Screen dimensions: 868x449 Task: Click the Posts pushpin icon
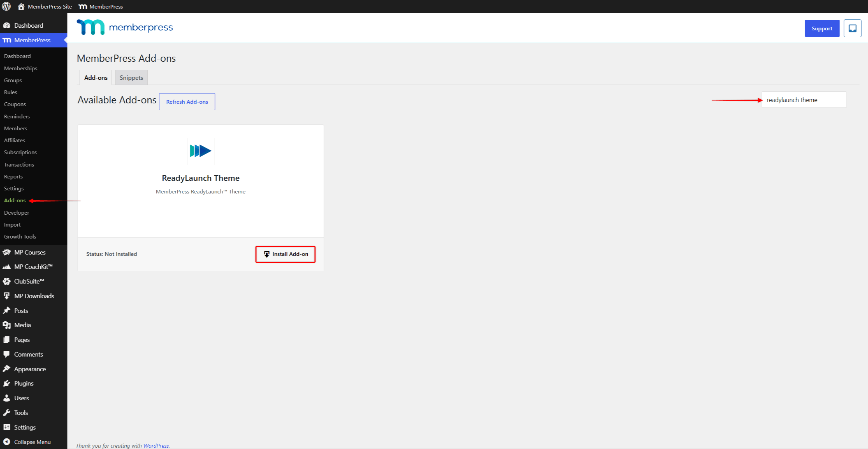pos(6,310)
